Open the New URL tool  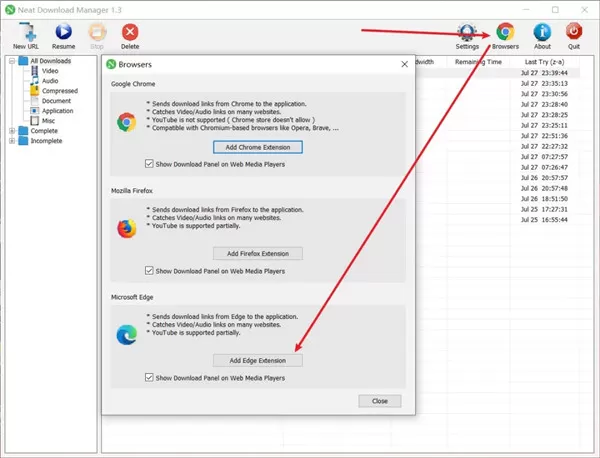(x=26, y=36)
